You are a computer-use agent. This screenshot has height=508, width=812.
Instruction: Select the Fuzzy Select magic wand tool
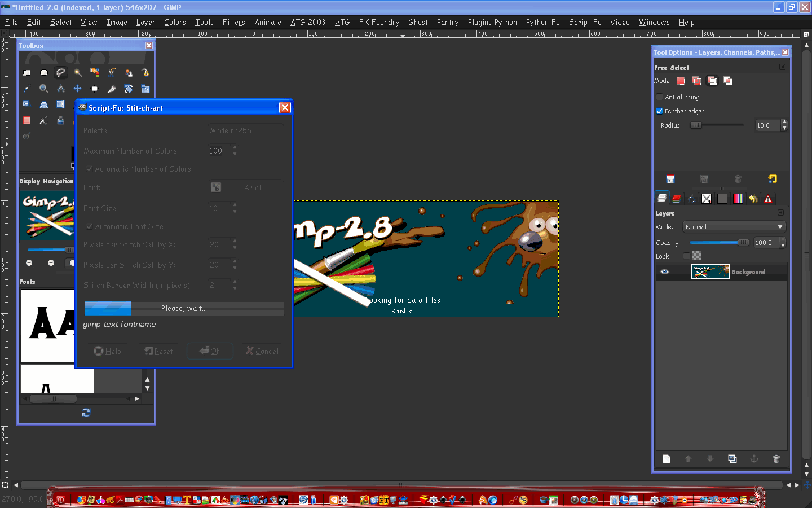tap(78, 73)
